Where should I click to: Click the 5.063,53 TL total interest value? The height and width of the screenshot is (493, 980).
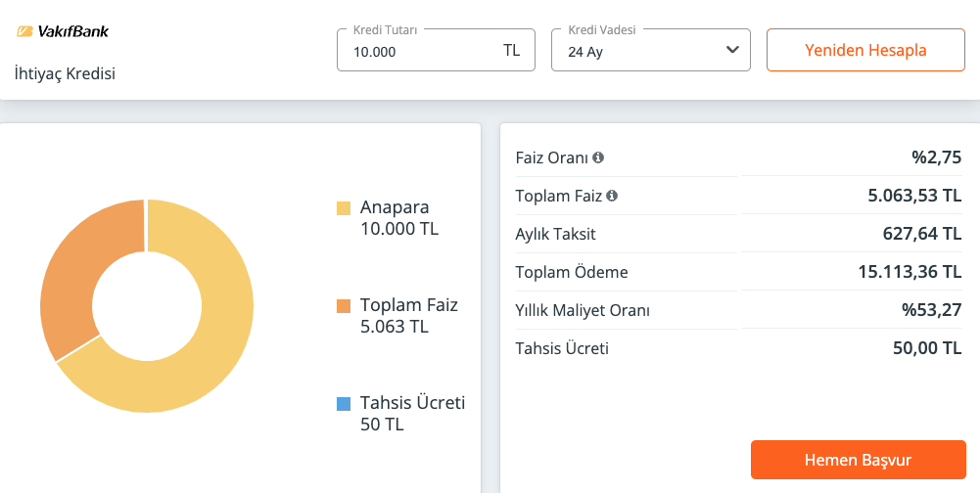point(914,196)
